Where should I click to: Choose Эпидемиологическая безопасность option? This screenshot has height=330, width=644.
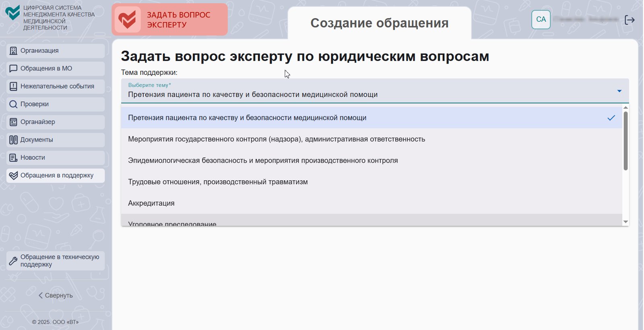coord(372,161)
